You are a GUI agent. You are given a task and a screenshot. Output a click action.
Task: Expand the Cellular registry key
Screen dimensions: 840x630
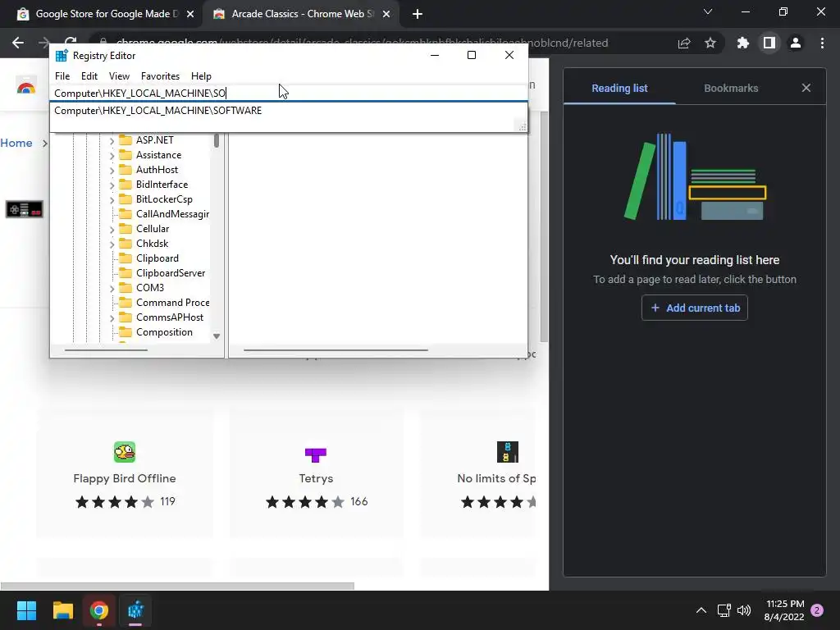point(112,229)
